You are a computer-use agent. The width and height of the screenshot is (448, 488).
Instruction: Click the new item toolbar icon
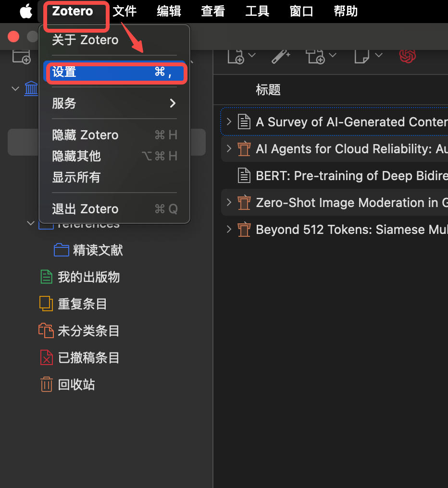pos(236,57)
